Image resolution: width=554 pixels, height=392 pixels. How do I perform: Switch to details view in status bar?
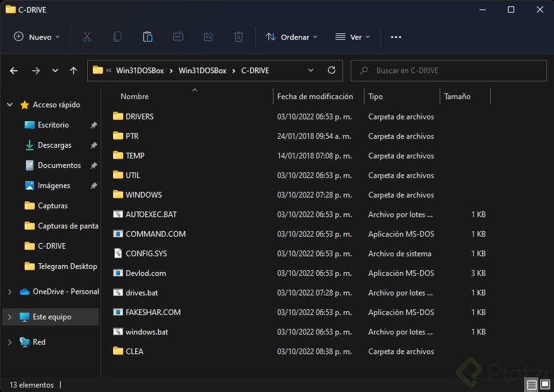(532, 384)
